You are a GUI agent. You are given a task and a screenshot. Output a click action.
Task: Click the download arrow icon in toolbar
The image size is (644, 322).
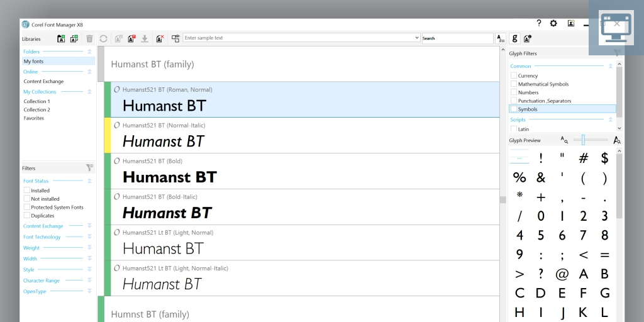click(x=145, y=38)
